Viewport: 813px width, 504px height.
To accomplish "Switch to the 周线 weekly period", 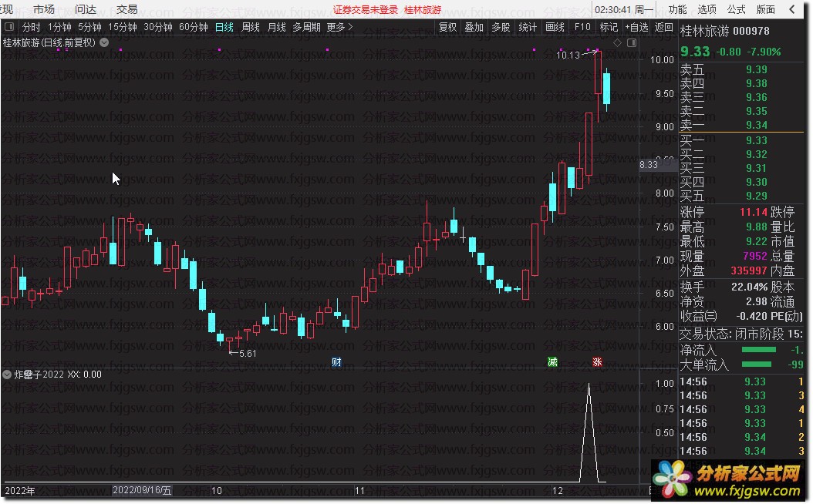I will point(251,27).
